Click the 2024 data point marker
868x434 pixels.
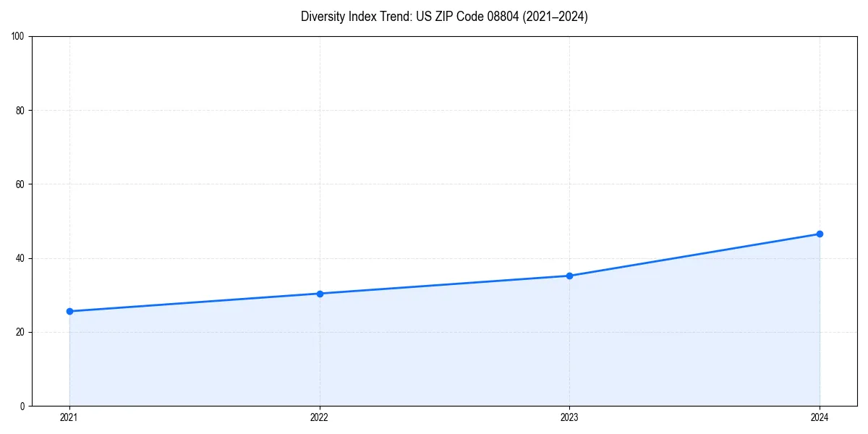pyautogui.click(x=820, y=234)
